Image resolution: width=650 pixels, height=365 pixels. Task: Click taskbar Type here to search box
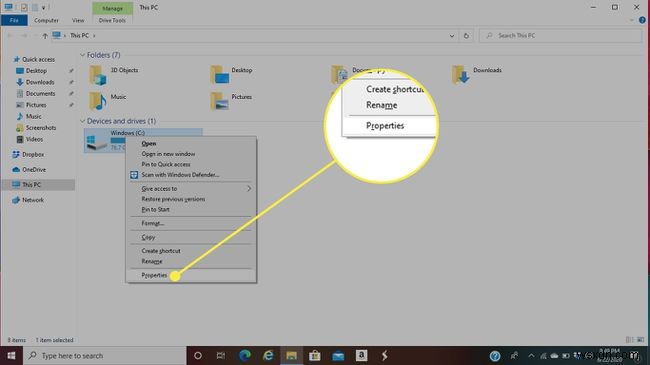click(x=104, y=355)
